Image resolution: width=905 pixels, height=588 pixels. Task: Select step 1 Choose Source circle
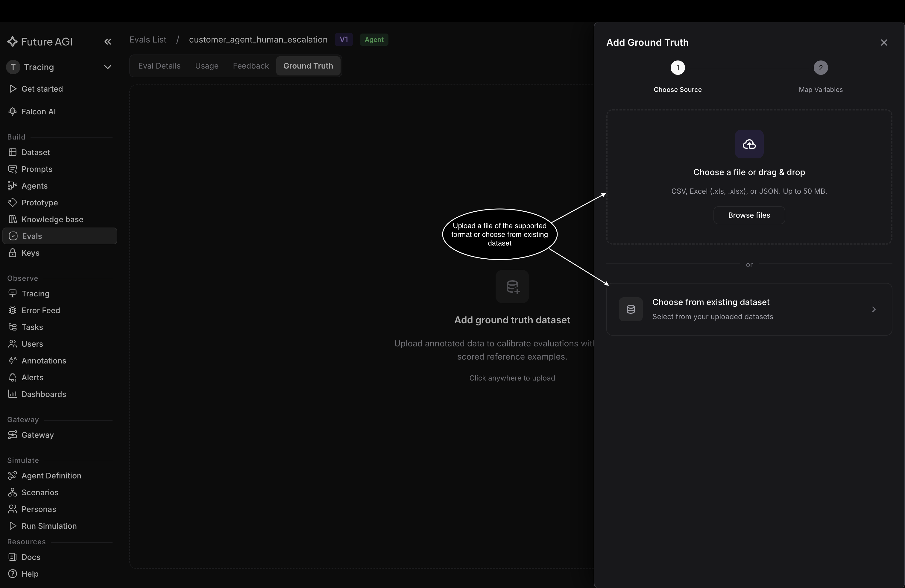pyautogui.click(x=678, y=68)
